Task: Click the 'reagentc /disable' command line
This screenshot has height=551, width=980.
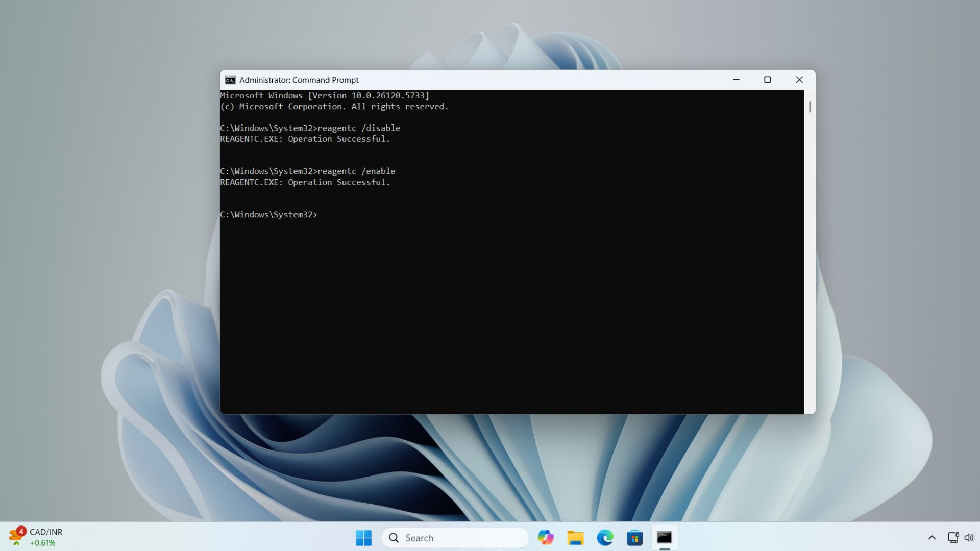Action: [x=310, y=128]
